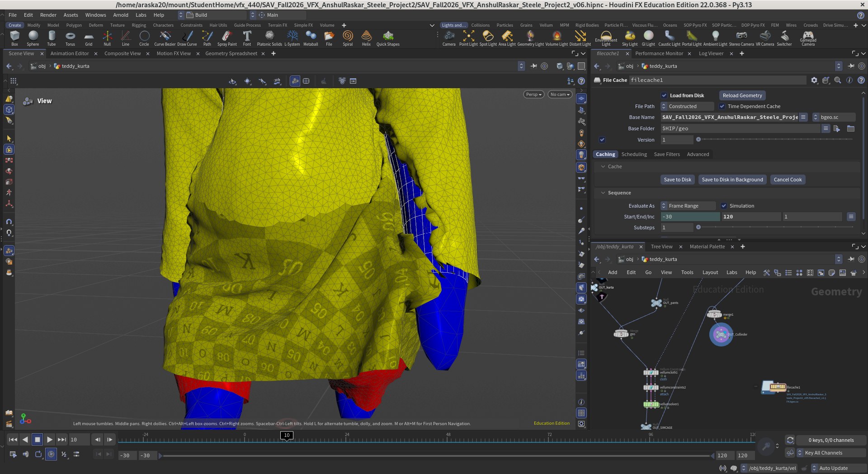Open the File Cache parameter gear menu
This screenshot has width=868, height=474.
814,80
